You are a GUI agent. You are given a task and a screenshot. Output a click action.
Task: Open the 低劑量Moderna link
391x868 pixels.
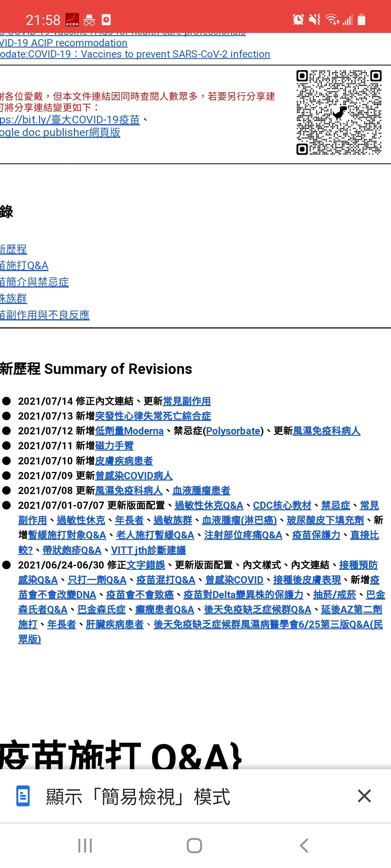(129, 431)
